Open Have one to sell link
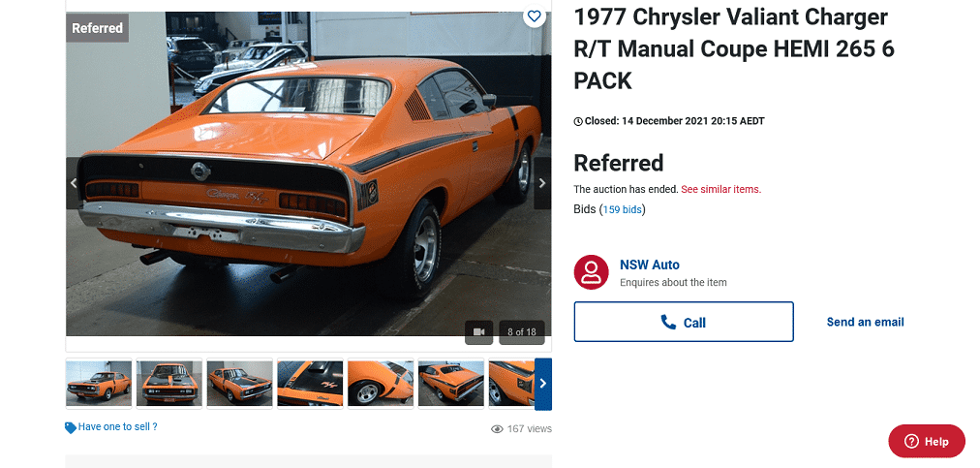This screenshot has width=980, height=468. pos(117,427)
